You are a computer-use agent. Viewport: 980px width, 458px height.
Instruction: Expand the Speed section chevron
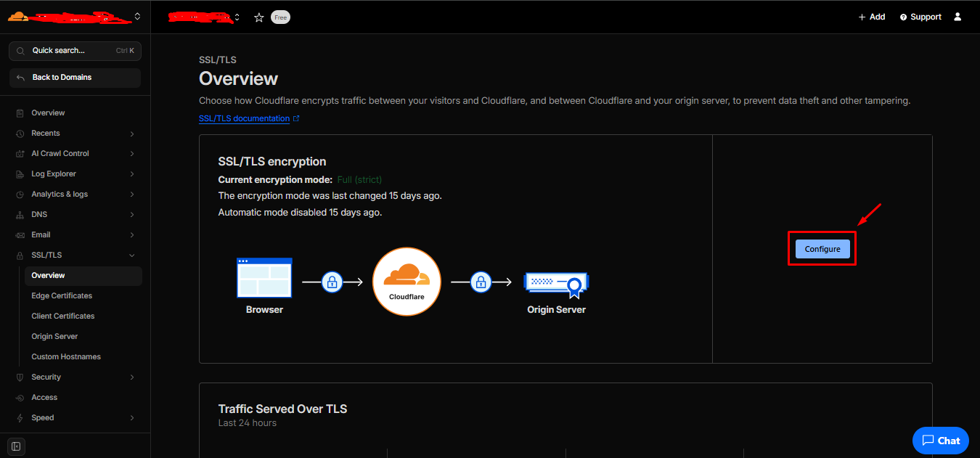tap(132, 418)
